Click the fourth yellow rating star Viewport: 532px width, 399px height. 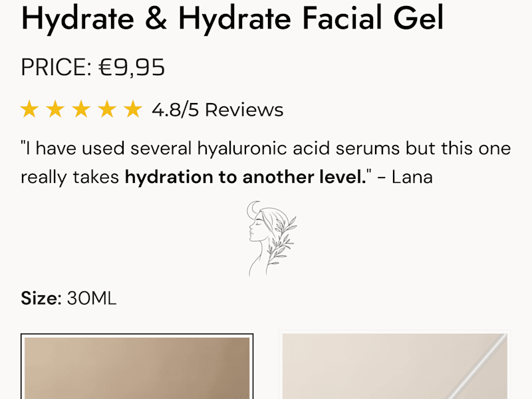pyautogui.click(x=107, y=109)
